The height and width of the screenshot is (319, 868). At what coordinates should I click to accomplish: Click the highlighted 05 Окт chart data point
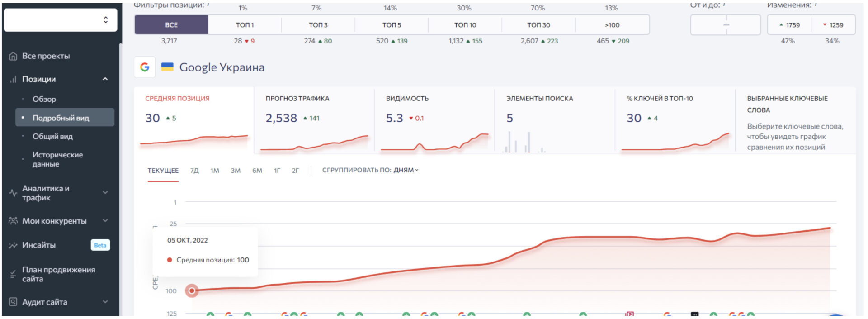[x=192, y=290]
